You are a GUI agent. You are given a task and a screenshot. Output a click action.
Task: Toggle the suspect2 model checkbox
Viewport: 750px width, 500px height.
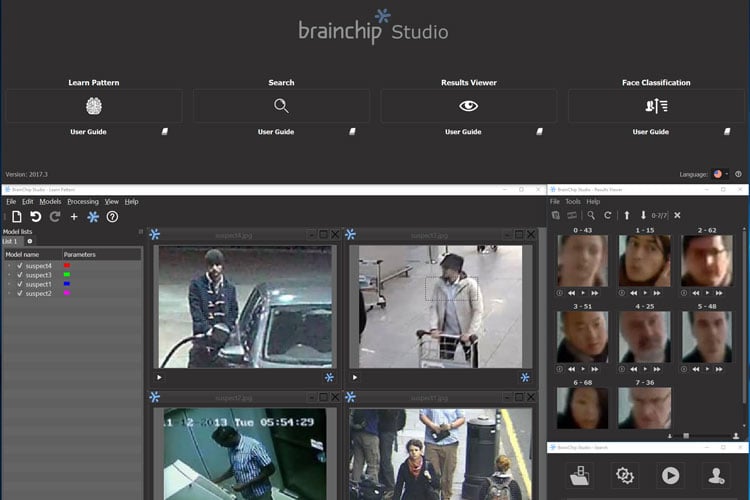[x=20, y=293]
